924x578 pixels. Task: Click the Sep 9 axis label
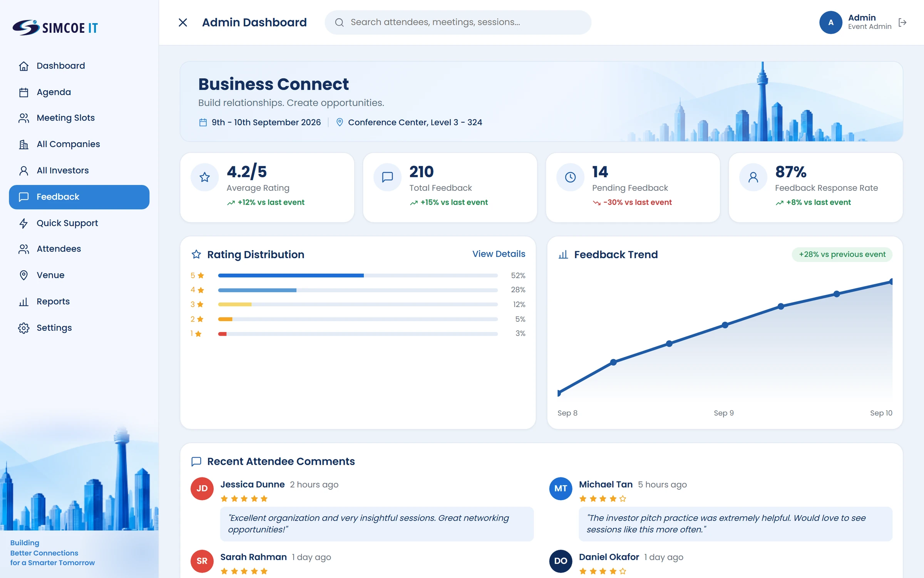pyautogui.click(x=724, y=413)
